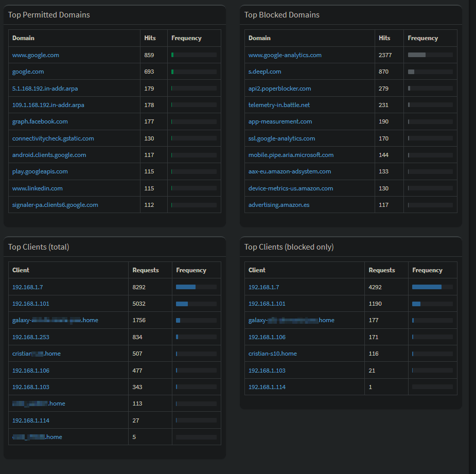Click 192.168.1.253 in Top Clients (total)

point(31,337)
